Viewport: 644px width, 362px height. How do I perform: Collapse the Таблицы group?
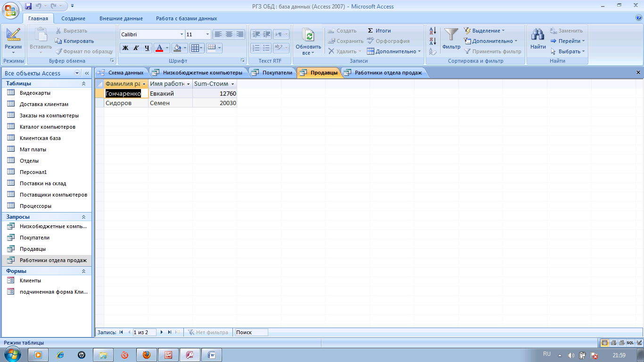(x=83, y=83)
